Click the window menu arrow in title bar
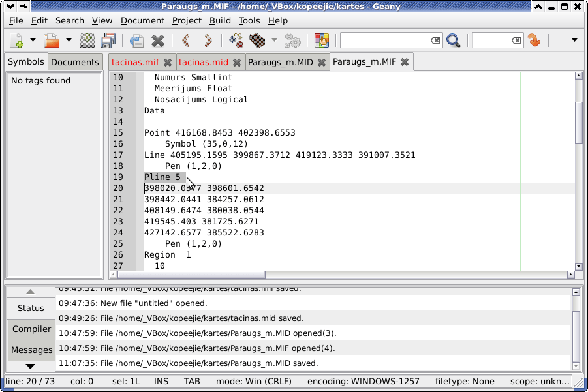 tap(10, 7)
